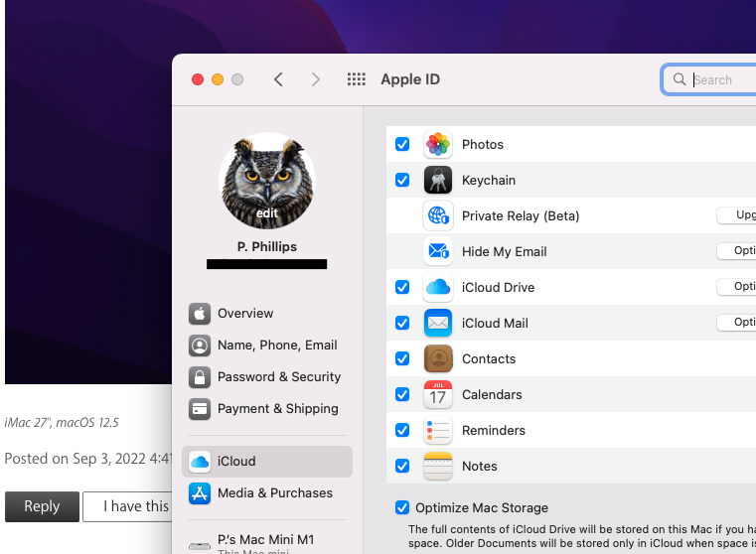Uncheck the Photos checkbox

click(402, 144)
